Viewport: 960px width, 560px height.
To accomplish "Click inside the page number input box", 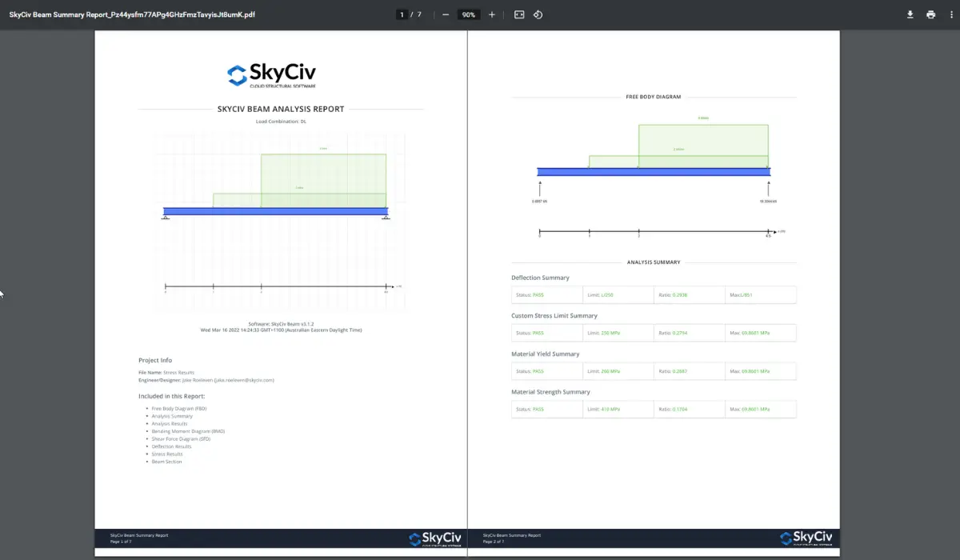I will 401,14.
